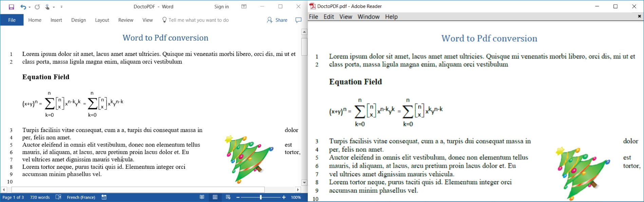Open the Insert ribbon tab
This screenshot has width=644, height=202.
click(x=56, y=20)
